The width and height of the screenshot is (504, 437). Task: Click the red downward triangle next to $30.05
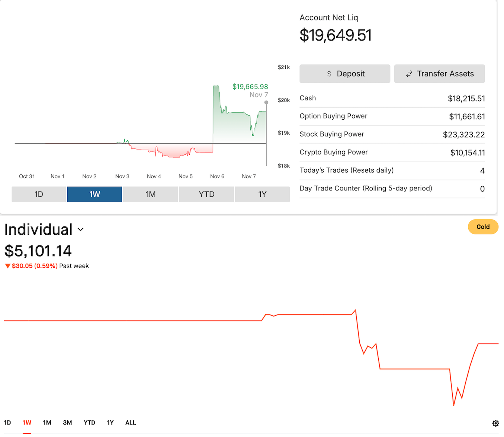click(8, 266)
